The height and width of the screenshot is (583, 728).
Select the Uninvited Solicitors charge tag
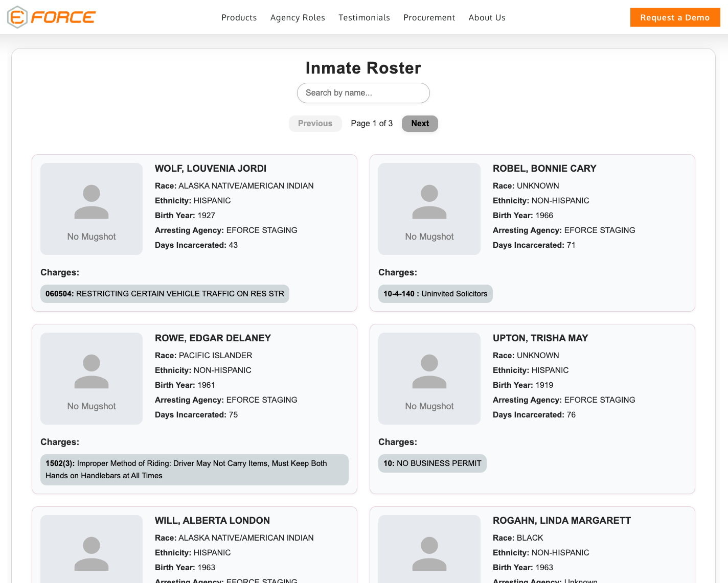tap(435, 293)
